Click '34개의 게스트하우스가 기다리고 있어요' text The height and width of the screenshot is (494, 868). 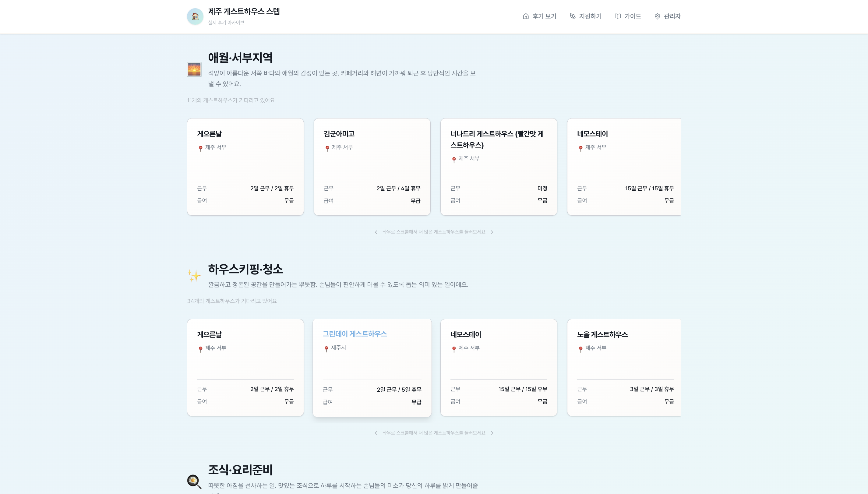point(232,301)
